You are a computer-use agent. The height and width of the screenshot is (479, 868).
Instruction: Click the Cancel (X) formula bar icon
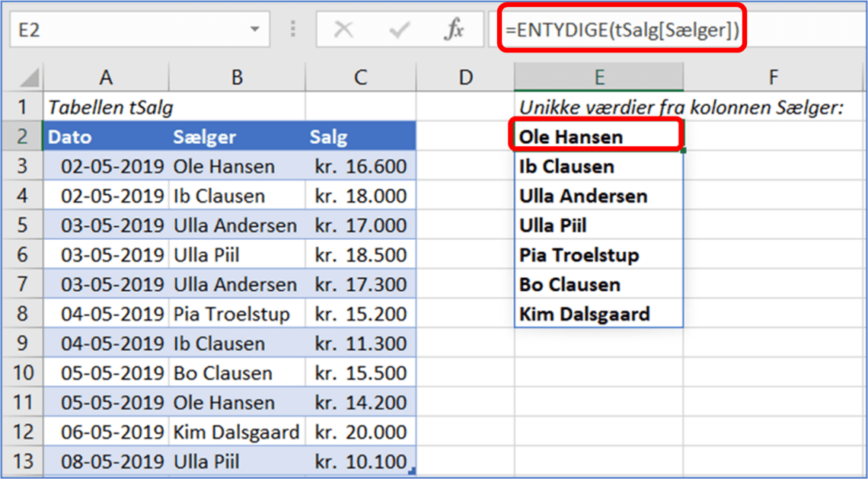pyautogui.click(x=343, y=30)
